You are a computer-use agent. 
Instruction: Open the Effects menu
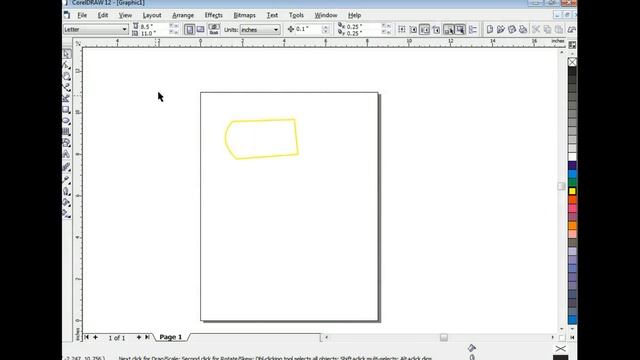[x=213, y=15]
